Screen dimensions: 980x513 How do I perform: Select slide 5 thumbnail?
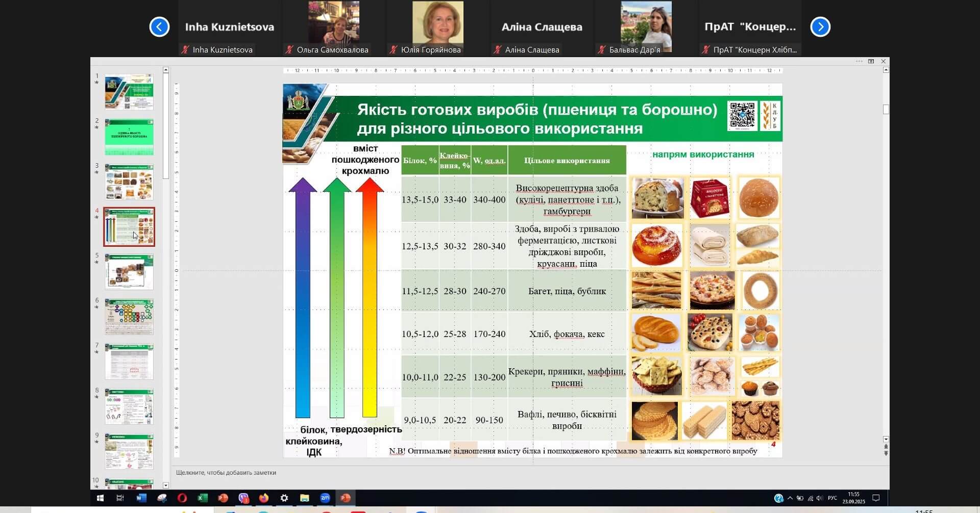pyautogui.click(x=129, y=272)
